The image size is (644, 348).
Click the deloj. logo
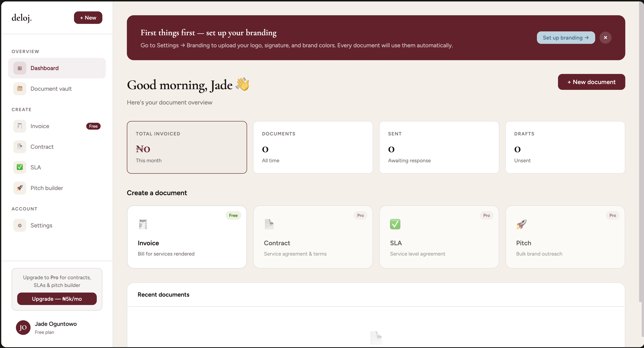(x=22, y=18)
